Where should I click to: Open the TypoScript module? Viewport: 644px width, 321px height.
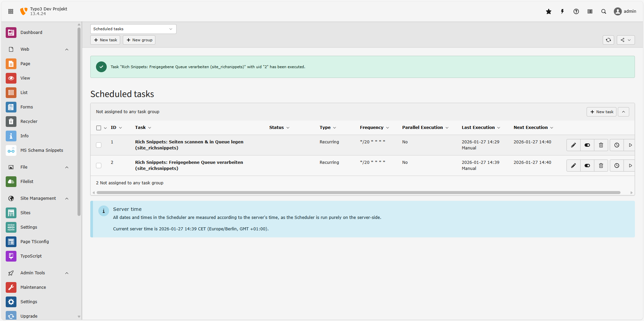[31, 256]
